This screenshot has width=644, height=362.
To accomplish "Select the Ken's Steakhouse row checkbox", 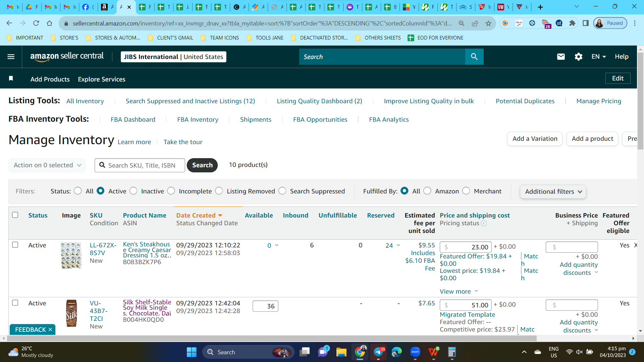I will 15,245.
